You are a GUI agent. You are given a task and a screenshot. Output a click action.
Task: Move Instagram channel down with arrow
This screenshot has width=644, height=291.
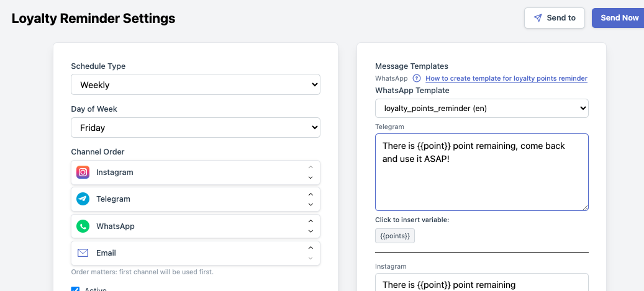click(311, 177)
